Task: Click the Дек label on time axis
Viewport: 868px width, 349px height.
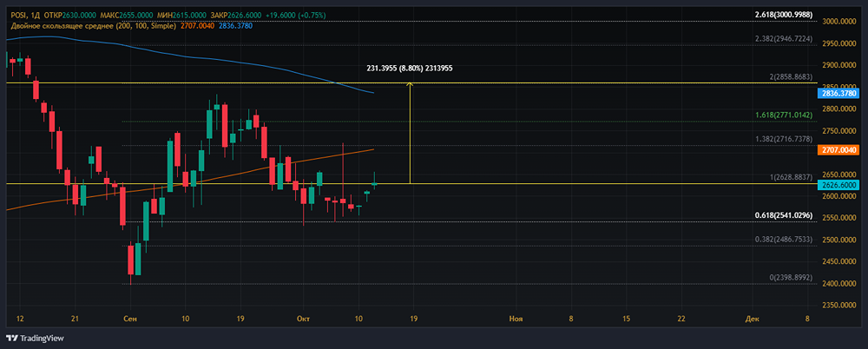Action: 752,319
